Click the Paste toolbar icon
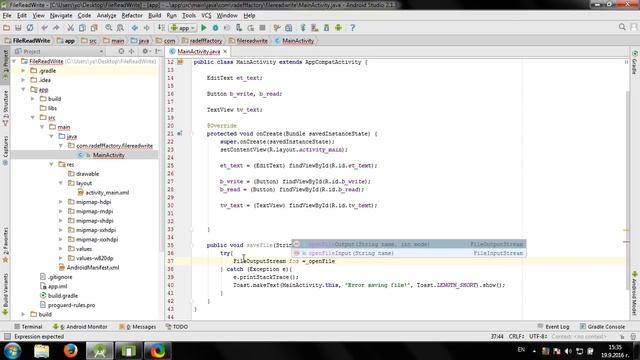This screenshot has height=360, width=640. 94,28
